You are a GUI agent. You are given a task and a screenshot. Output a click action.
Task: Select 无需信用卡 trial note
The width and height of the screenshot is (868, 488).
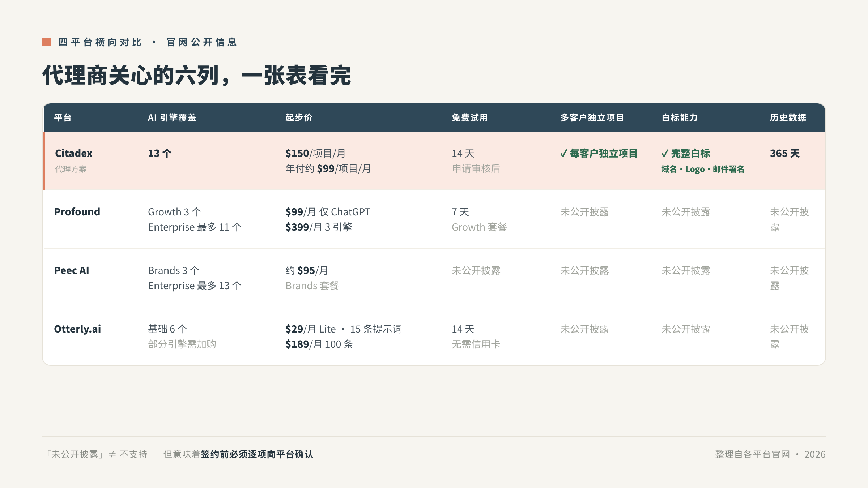(x=476, y=344)
